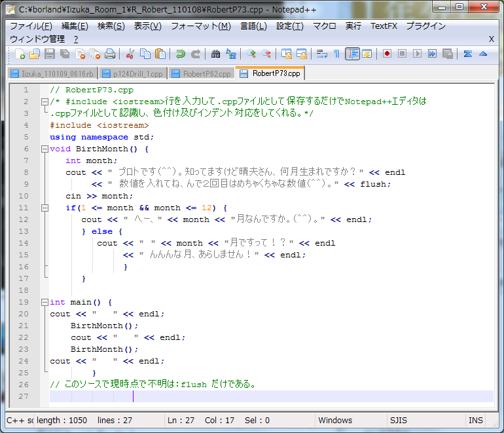Close the current document icon
Screen dimensions: 504x433
pyautogui.click(x=80, y=54)
